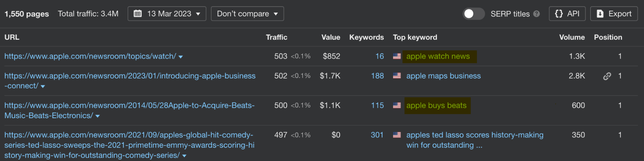
Task: Click US flag beside apple watch news
Action: tap(397, 56)
